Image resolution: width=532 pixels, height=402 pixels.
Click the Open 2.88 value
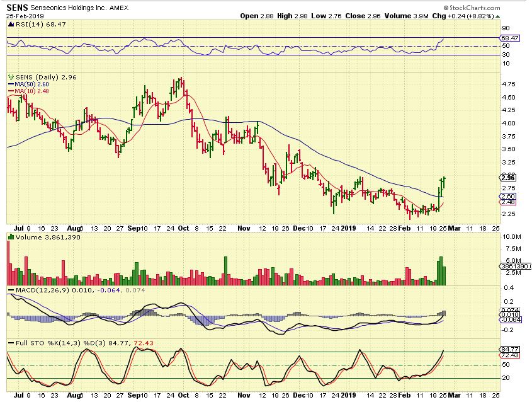point(257,16)
